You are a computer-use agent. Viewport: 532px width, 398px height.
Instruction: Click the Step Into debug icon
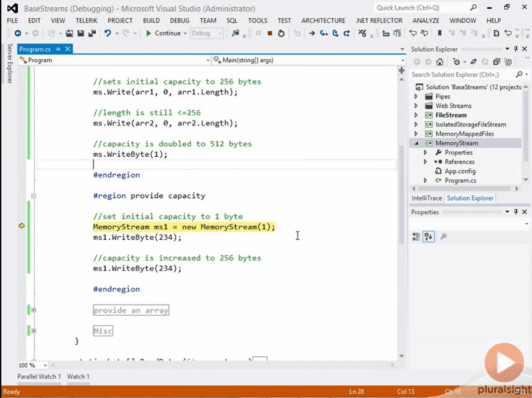[x=324, y=33]
